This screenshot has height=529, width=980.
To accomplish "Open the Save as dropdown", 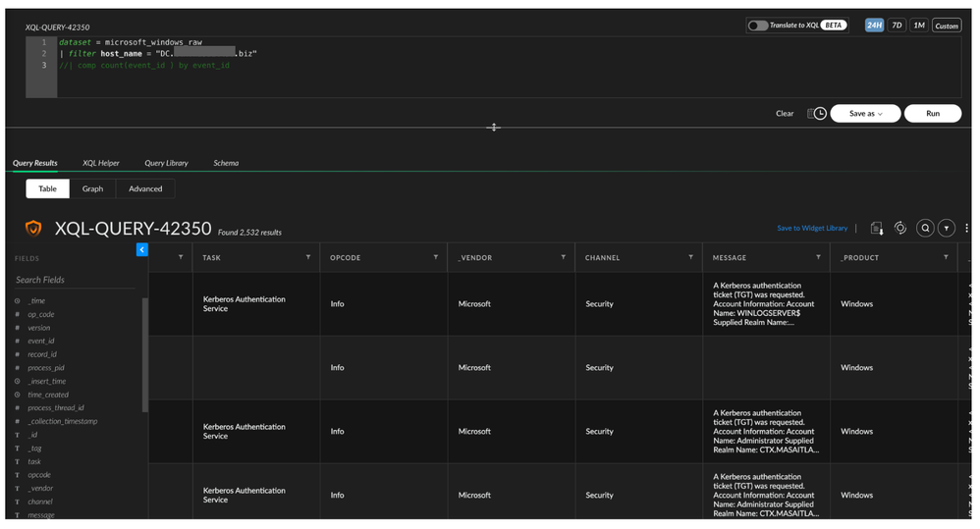I will point(865,114).
